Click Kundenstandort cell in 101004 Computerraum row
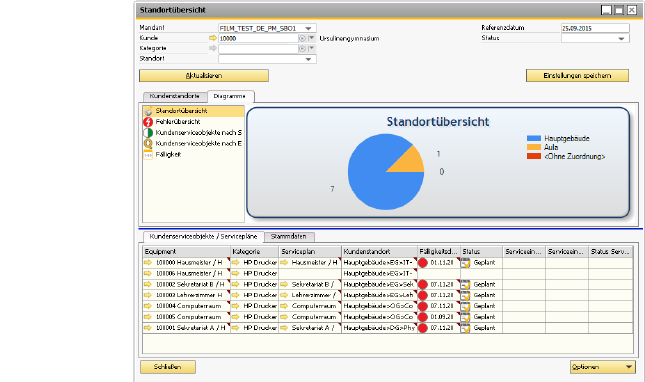 [379, 306]
